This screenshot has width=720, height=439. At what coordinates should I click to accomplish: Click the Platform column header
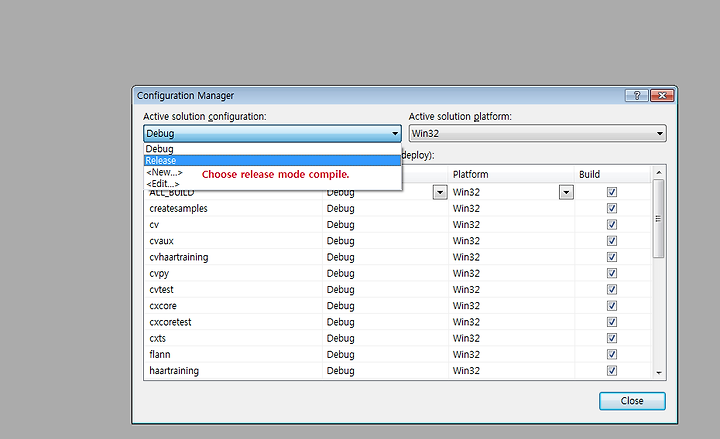511,174
